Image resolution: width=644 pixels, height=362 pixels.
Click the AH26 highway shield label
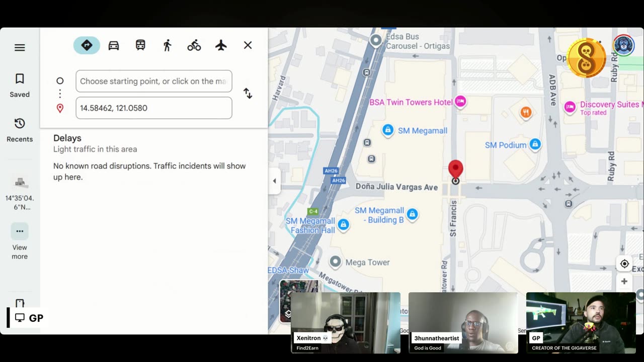[331, 171]
